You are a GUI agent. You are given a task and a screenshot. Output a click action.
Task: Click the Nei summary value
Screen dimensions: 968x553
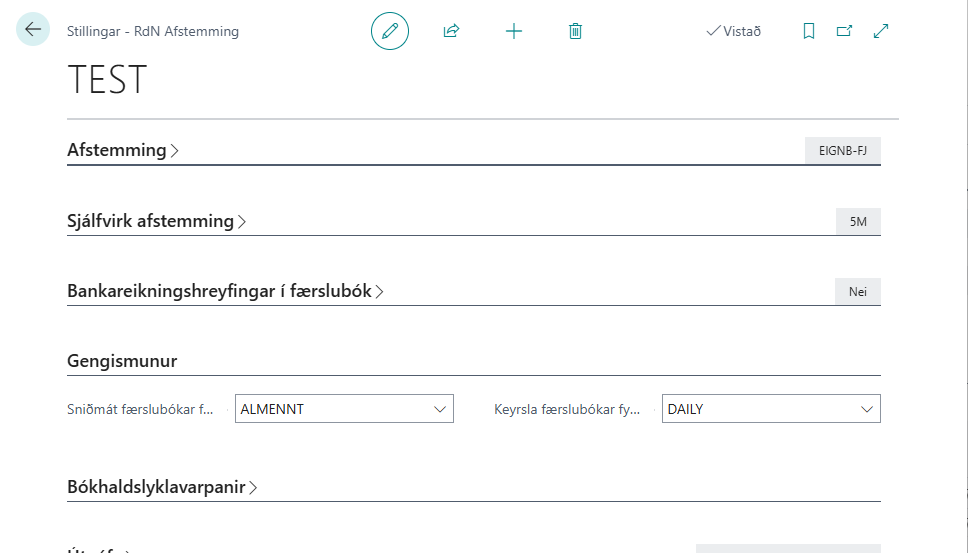click(x=857, y=292)
